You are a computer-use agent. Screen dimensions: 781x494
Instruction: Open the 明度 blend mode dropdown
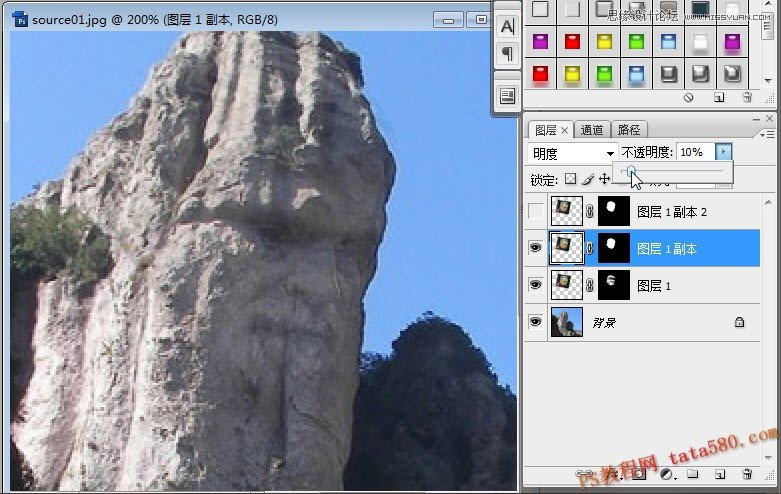click(572, 153)
